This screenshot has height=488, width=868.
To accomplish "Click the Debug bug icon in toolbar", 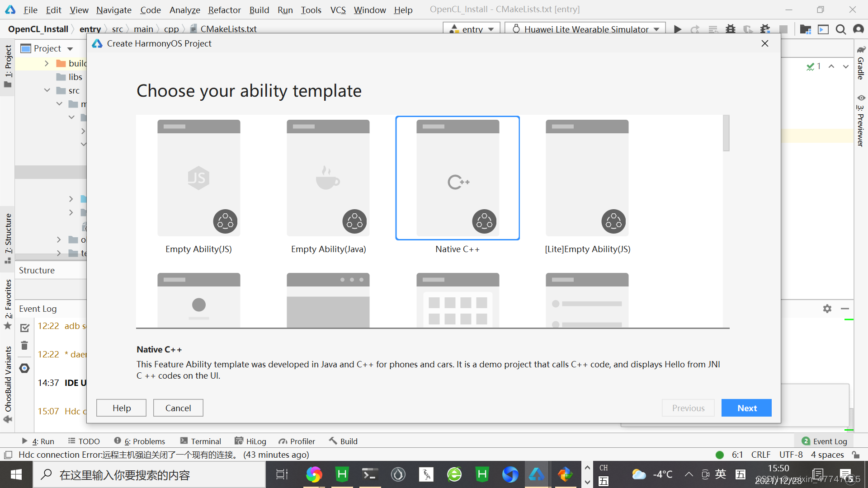I will [x=731, y=29].
